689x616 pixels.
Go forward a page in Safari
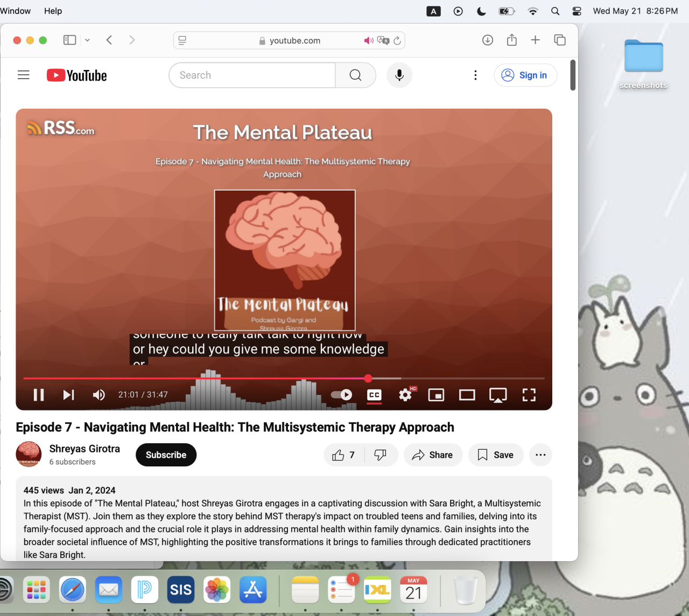[132, 40]
